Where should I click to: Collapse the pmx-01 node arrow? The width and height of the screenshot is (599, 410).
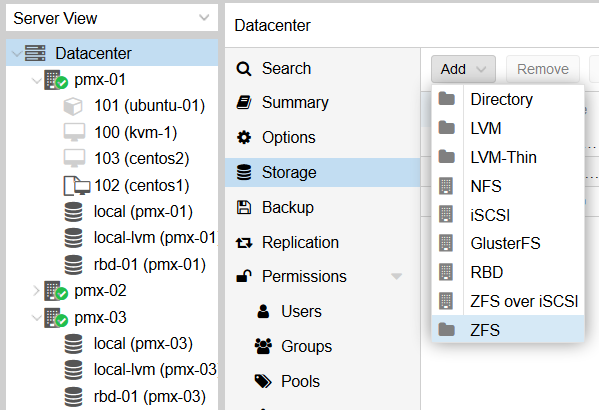point(36,80)
